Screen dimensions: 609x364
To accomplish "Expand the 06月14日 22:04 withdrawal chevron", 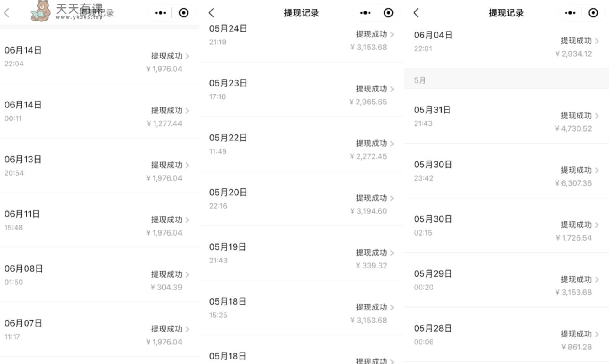I will click(187, 56).
